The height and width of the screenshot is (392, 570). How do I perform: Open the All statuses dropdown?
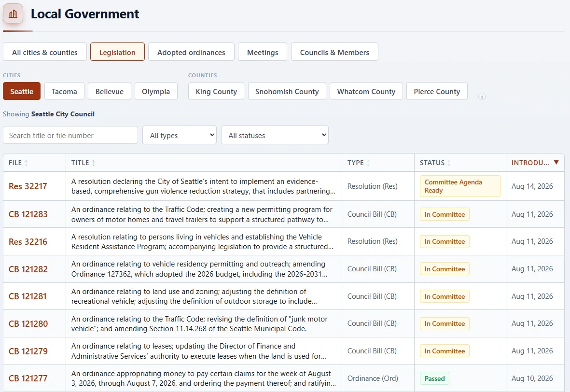[x=275, y=135]
